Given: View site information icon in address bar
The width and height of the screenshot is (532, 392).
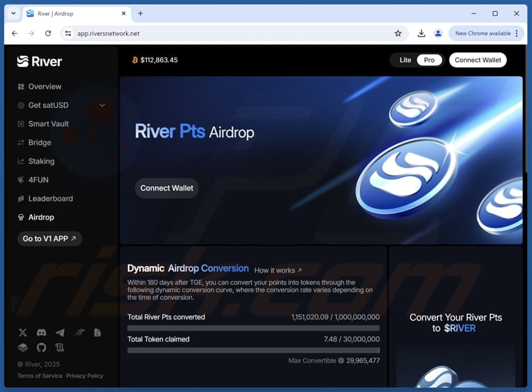Looking at the screenshot, I should 68,33.
